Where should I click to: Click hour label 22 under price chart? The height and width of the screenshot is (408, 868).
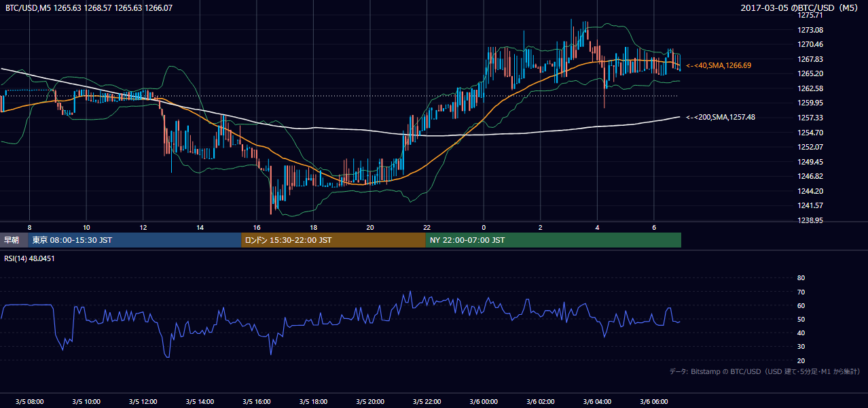[x=427, y=226]
